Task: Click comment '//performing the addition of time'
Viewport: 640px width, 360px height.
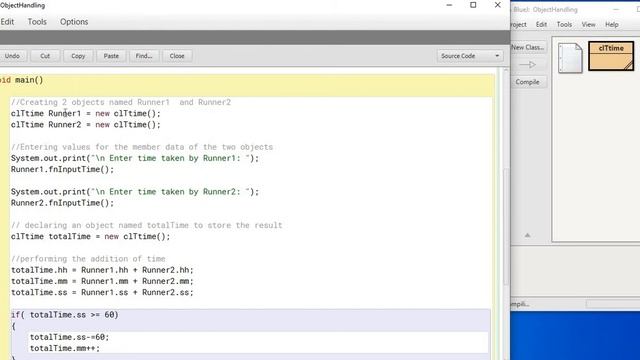Action: point(88,259)
